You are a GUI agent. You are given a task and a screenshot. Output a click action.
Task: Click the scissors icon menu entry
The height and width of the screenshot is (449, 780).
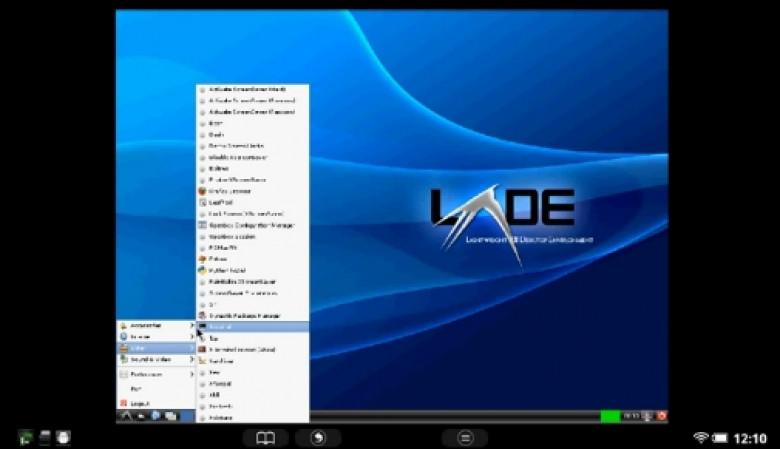253,361
